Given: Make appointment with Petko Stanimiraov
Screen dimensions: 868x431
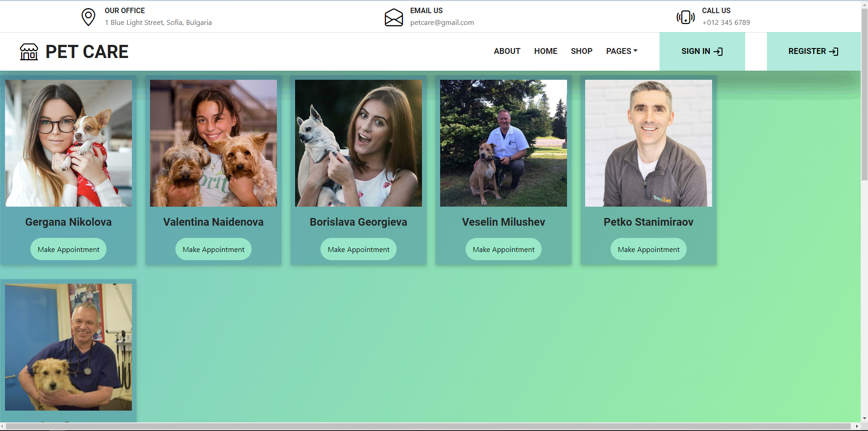Looking at the screenshot, I should (x=649, y=249).
